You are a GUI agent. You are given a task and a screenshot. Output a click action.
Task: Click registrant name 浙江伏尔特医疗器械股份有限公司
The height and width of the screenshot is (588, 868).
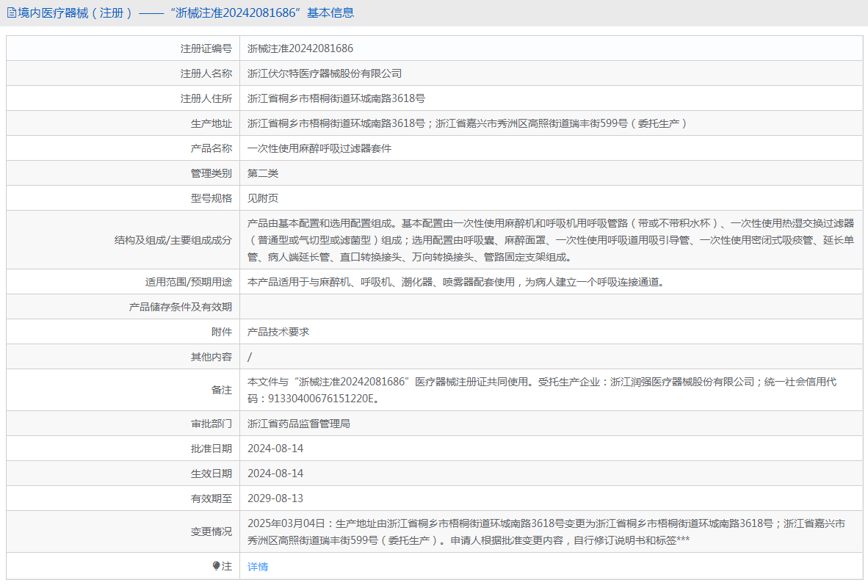click(x=325, y=73)
